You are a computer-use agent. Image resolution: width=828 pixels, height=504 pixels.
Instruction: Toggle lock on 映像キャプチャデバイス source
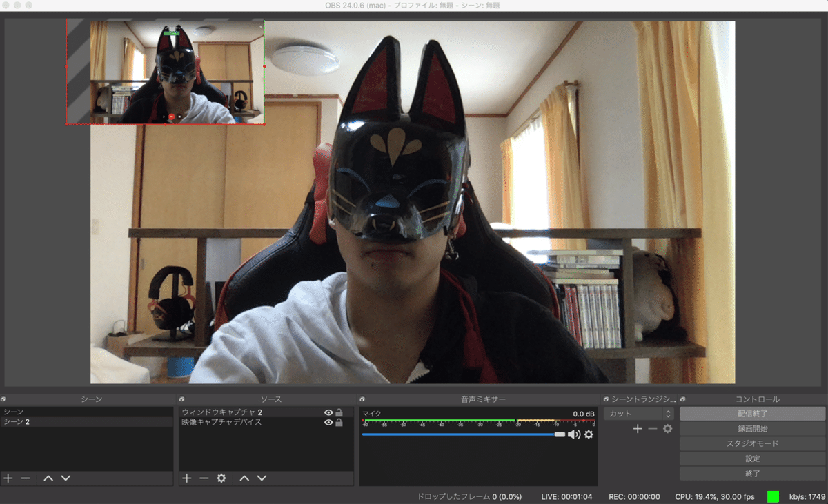click(339, 422)
